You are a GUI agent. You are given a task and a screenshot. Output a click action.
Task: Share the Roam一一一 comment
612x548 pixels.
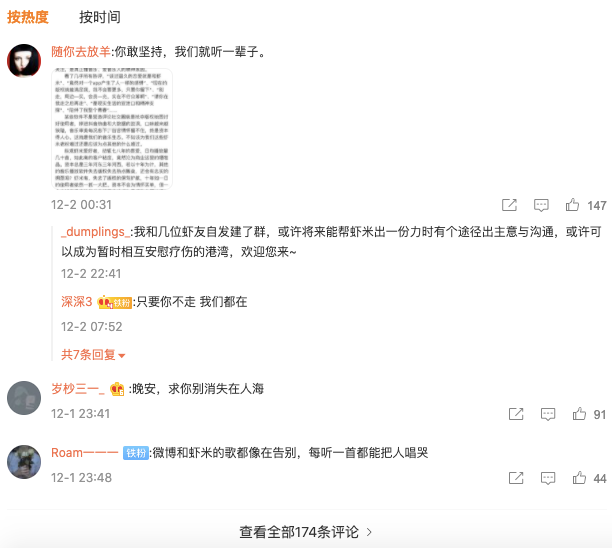516,478
